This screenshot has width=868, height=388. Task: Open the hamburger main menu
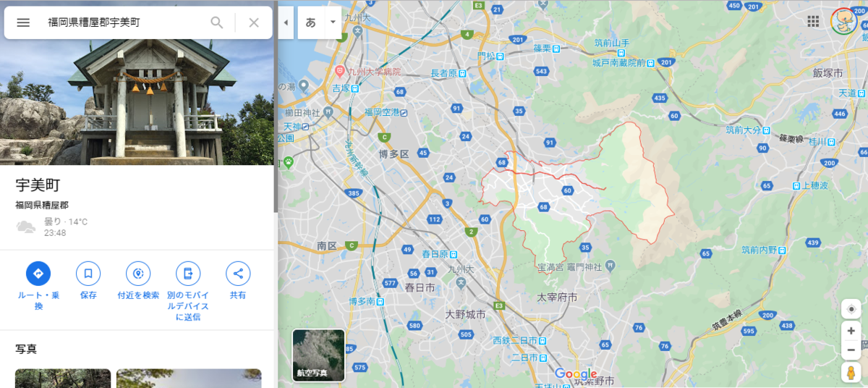pos(23,22)
